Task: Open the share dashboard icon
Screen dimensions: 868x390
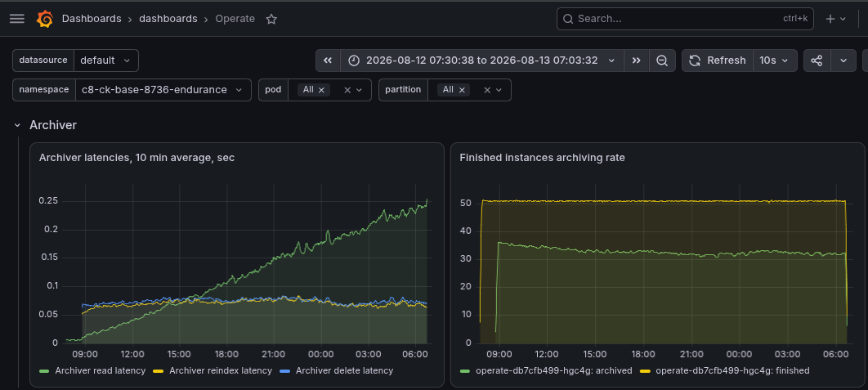Action: 817,61
